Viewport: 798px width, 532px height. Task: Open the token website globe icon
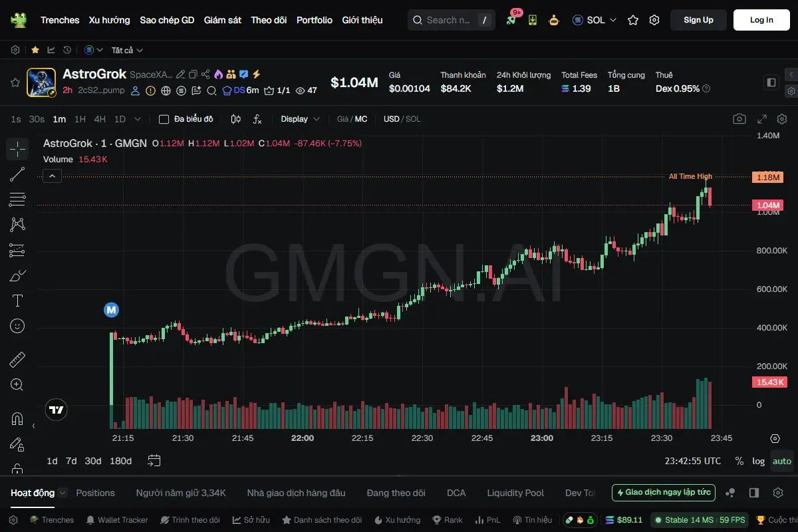166,90
